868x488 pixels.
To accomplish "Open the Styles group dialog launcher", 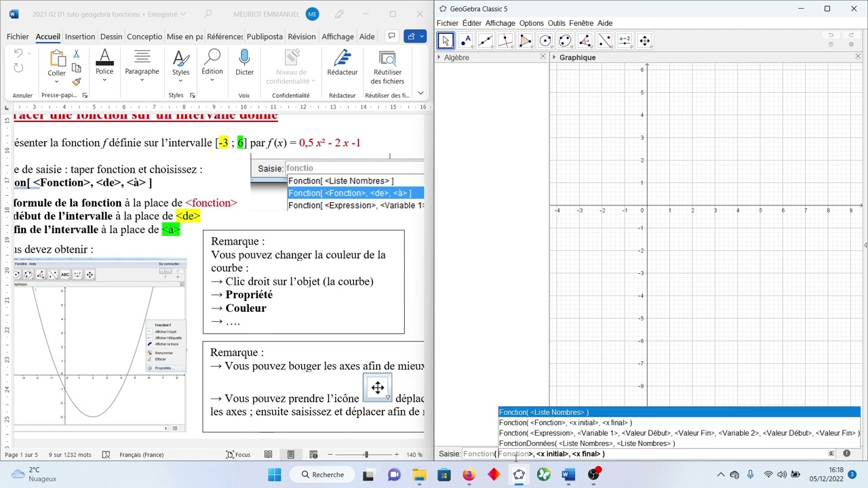I will point(193,96).
